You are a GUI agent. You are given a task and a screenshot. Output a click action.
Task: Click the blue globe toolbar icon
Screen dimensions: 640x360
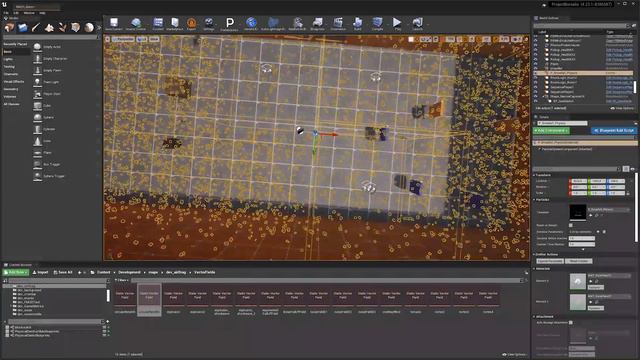[x=251, y=24]
